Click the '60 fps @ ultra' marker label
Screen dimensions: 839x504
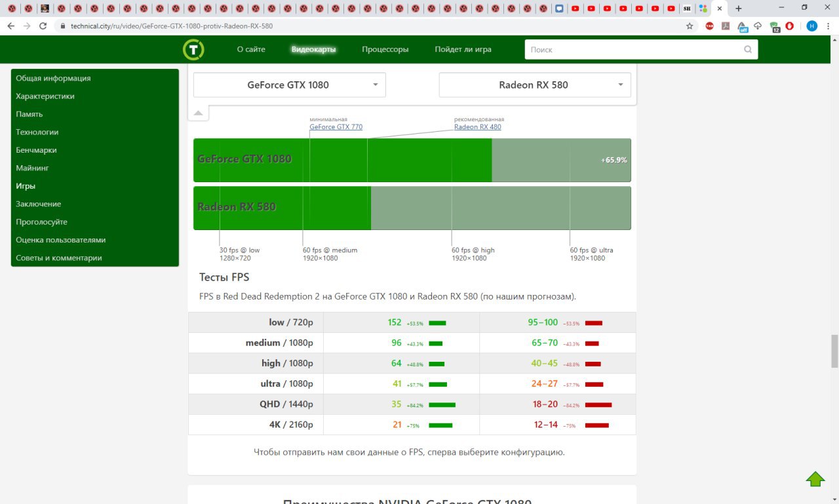pyautogui.click(x=591, y=250)
